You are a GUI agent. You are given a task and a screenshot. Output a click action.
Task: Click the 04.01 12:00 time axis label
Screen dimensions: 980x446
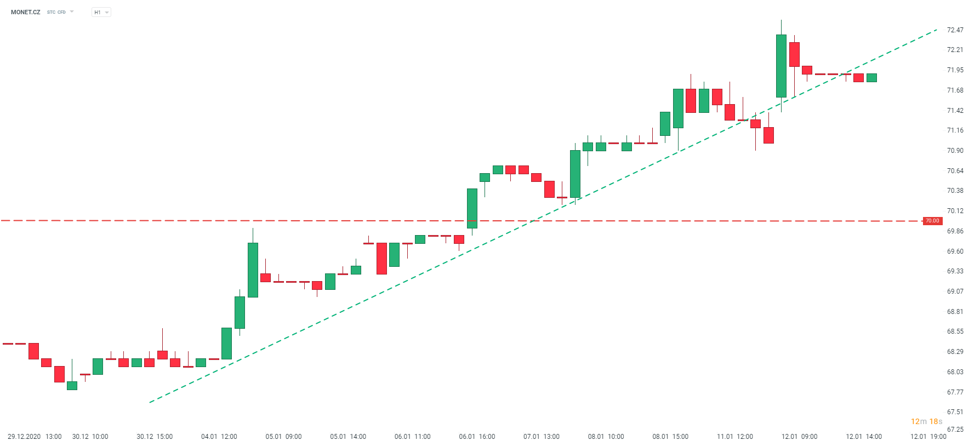click(x=219, y=437)
